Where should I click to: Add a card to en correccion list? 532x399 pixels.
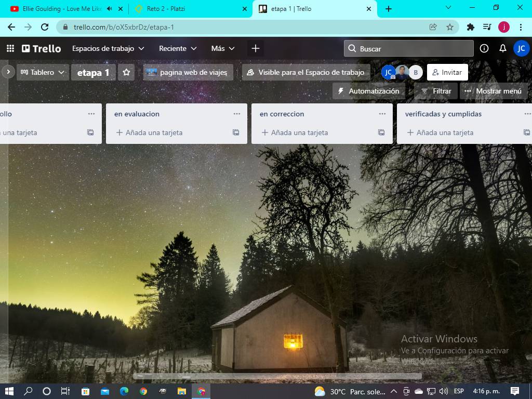point(295,132)
